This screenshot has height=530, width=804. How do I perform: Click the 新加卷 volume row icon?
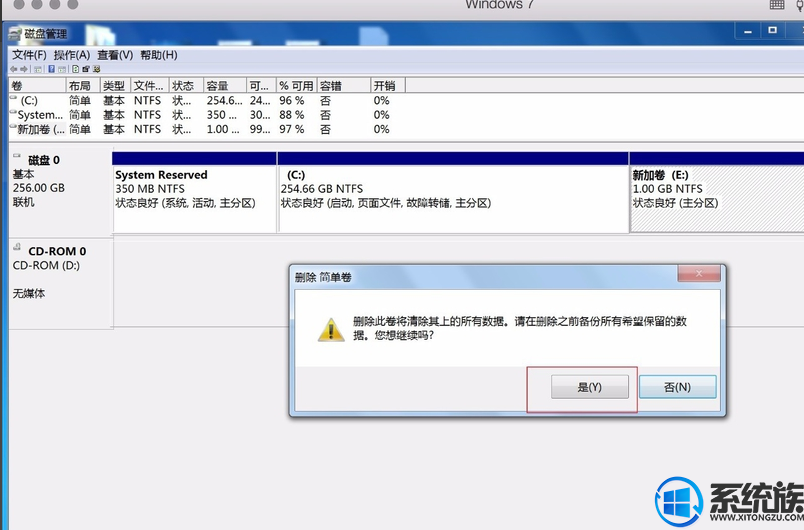13,127
